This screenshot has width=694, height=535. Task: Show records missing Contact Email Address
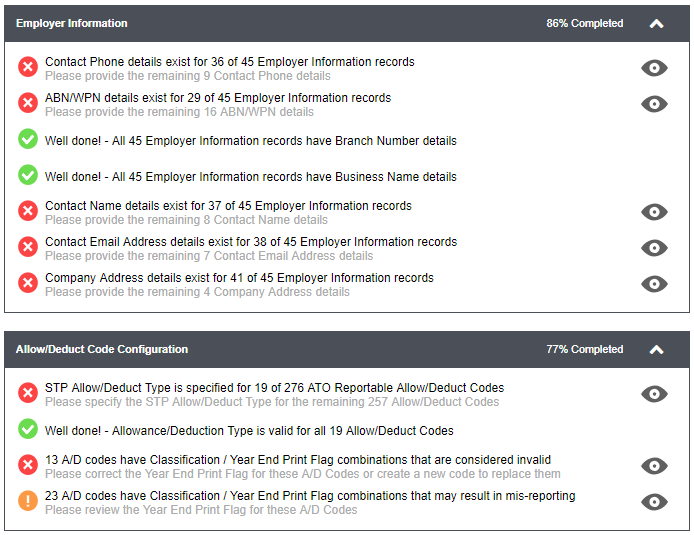point(654,248)
